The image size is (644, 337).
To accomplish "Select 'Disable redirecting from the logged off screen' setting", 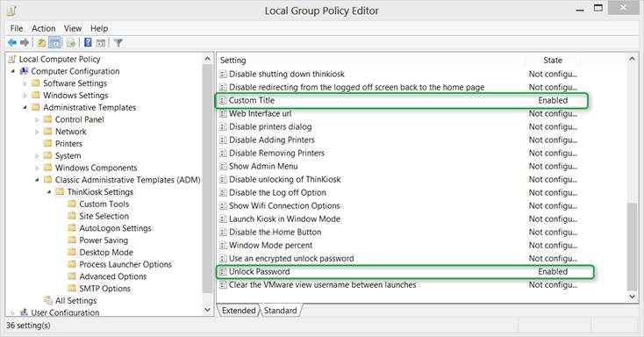I will pyautogui.click(x=356, y=87).
